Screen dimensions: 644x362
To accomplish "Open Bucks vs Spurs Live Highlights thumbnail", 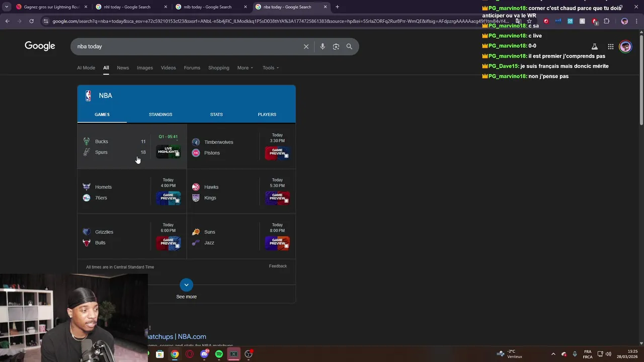I will coord(168,151).
